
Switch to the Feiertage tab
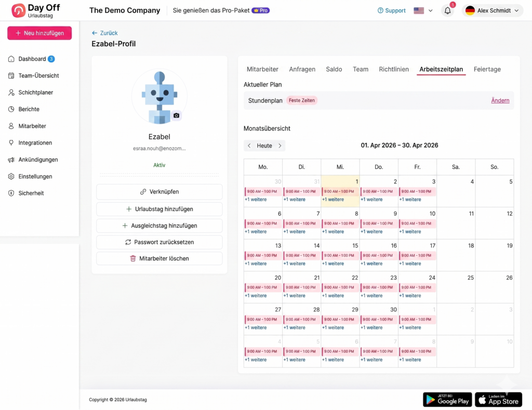pyautogui.click(x=487, y=69)
